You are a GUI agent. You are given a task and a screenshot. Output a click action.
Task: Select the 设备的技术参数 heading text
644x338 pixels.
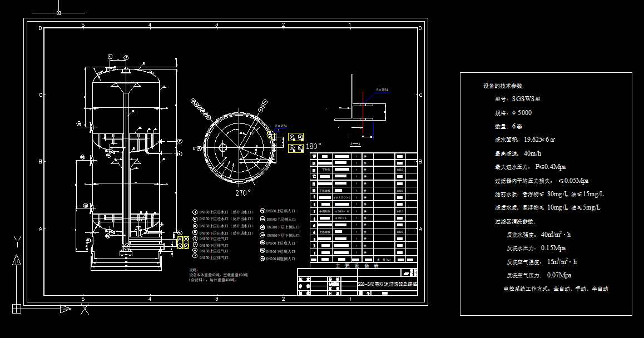pyautogui.click(x=503, y=86)
